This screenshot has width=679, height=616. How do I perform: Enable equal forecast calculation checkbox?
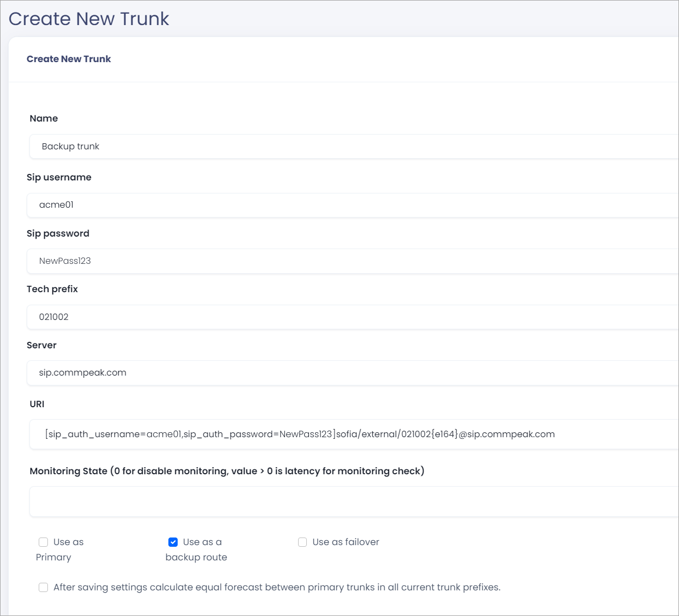click(44, 587)
